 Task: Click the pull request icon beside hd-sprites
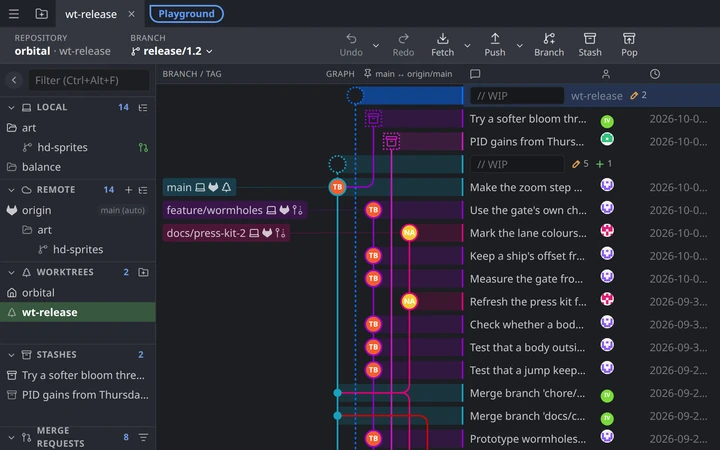143,147
